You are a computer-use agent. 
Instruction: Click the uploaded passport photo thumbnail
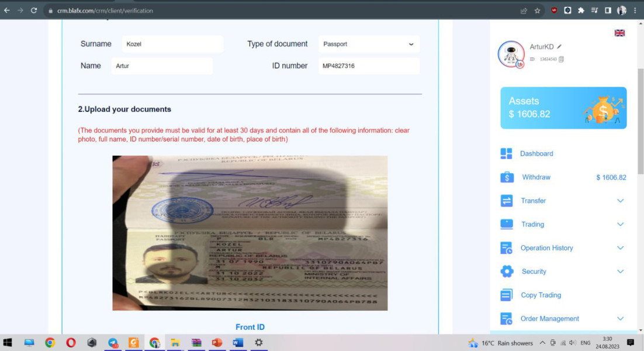tap(250, 233)
